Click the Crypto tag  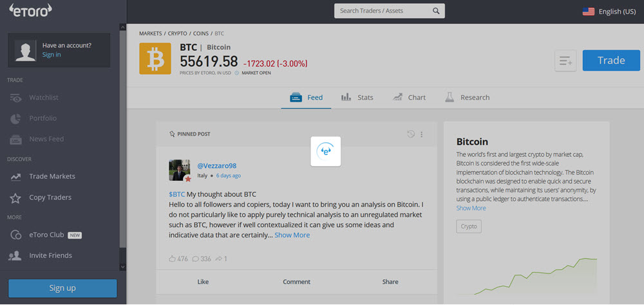click(469, 226)
